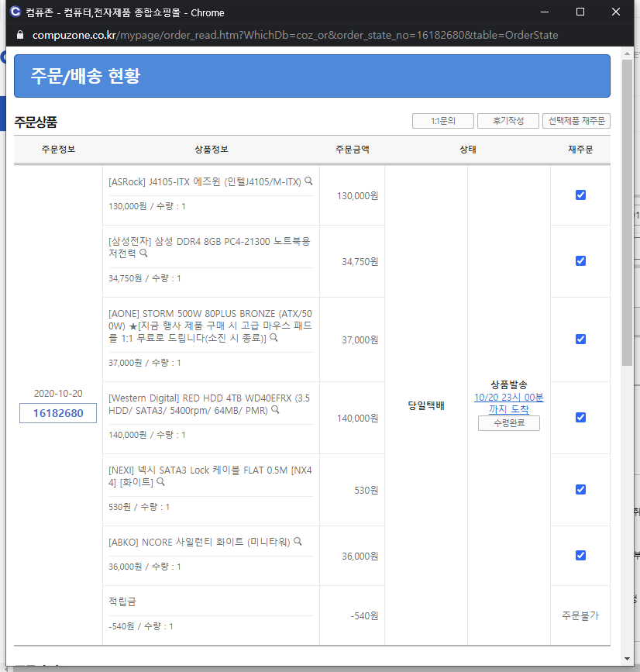Click the 주문/배송 현황 banner heading
Viewport: 640px width, 672px height.
[85, 76]
